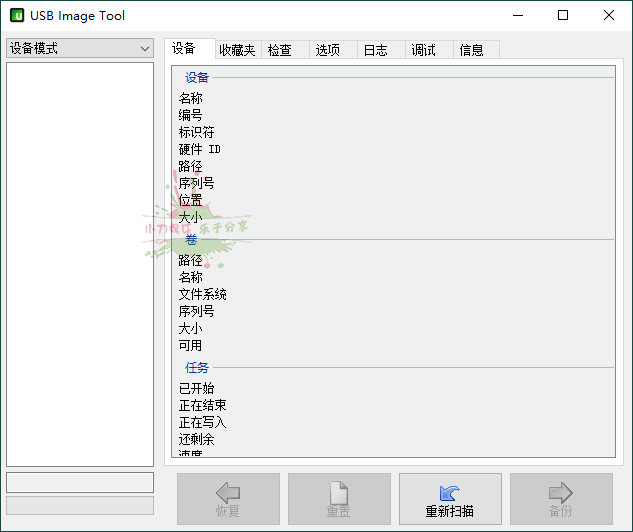Open the 收藏夹 favorites tab
The width and height of the screenshot is (633, 532).
(x=238, y=50)
